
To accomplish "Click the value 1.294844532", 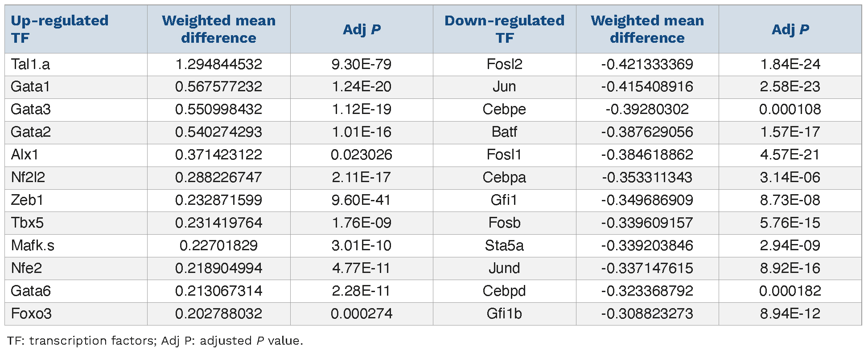I will point(218,65).
